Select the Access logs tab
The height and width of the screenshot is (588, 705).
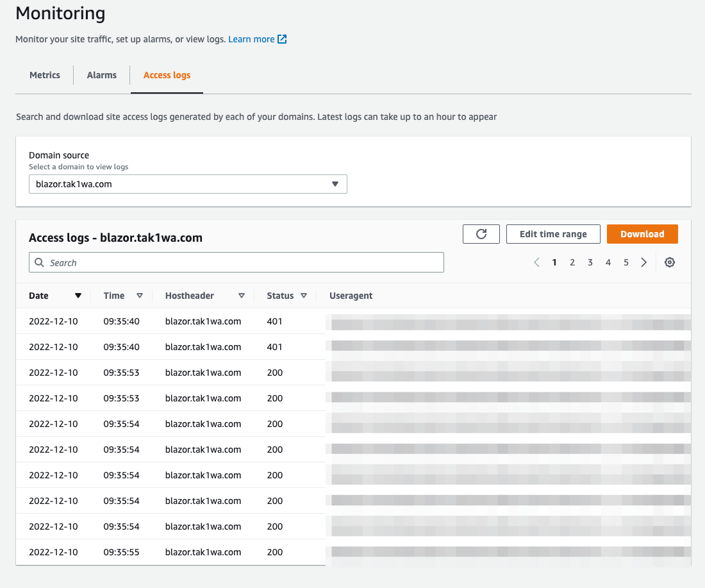[167, 74]
